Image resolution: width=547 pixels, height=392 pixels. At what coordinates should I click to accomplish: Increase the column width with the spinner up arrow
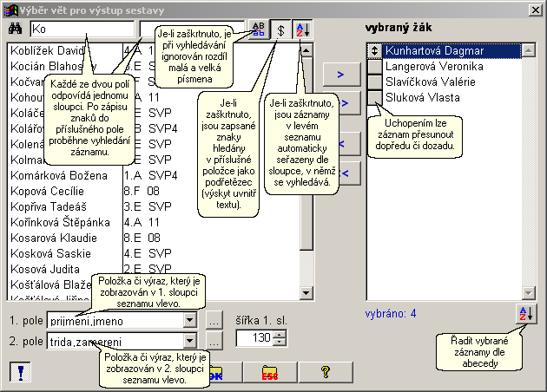coord(279,334)
